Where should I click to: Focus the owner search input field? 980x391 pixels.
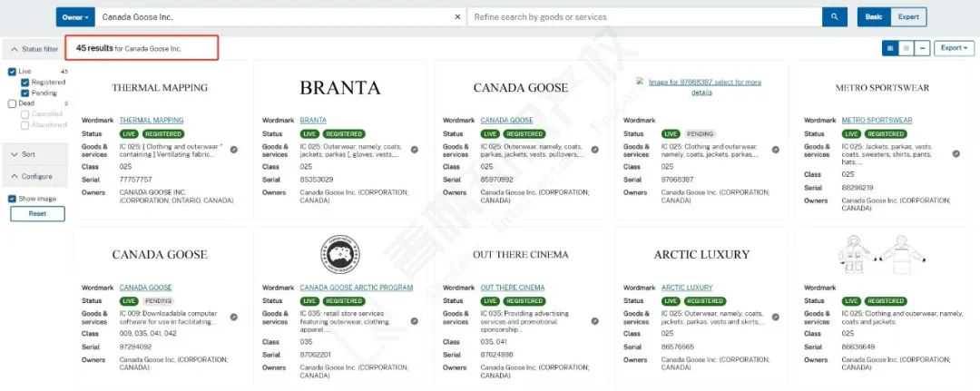[273, 17]
